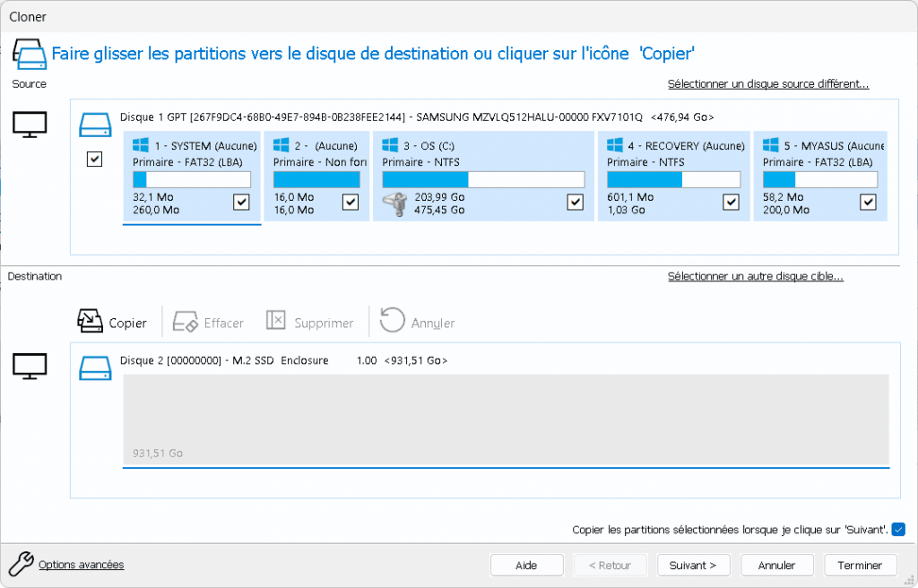Screen dimensions: 918x588
Task: Click the Windows logo on OS (C:) partition
Action: point(390,145)
